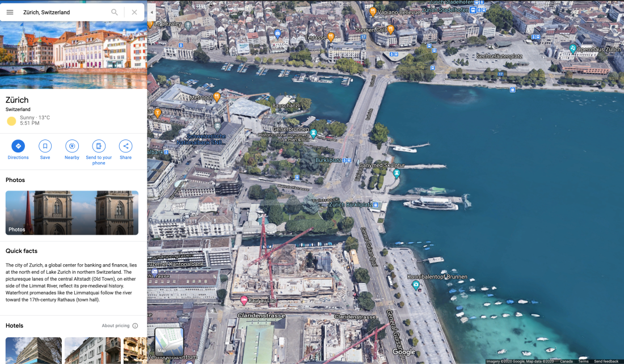This screenshot has height=364, width=624.
Task: Click the Hotels section heading
Action: pyautogui.click(x=14, y=325)
